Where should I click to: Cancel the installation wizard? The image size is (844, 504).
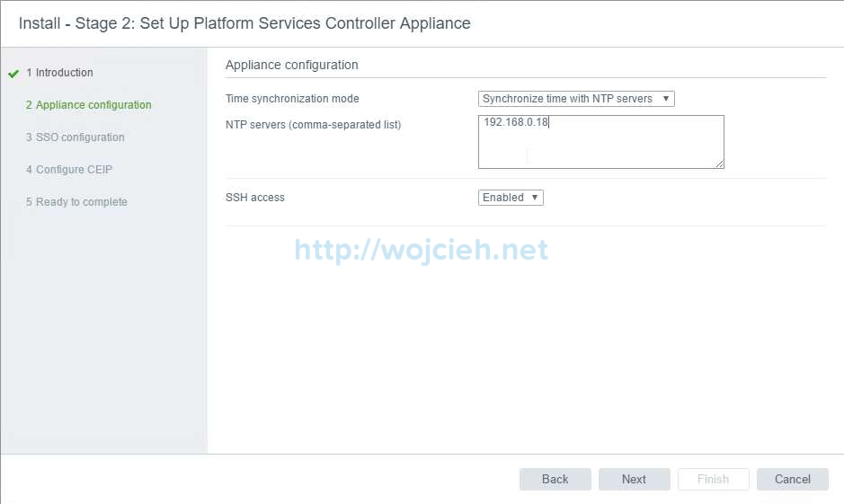point(792,479)
